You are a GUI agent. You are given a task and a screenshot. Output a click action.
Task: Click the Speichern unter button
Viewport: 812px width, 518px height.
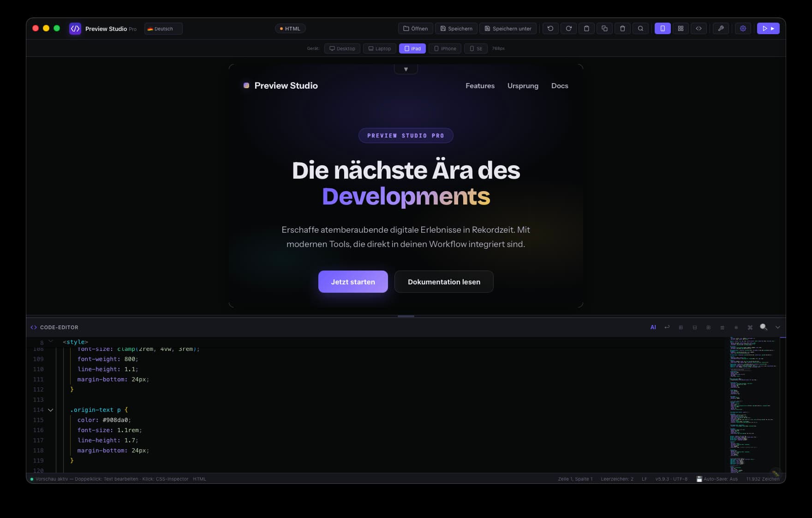coord(508,29)
